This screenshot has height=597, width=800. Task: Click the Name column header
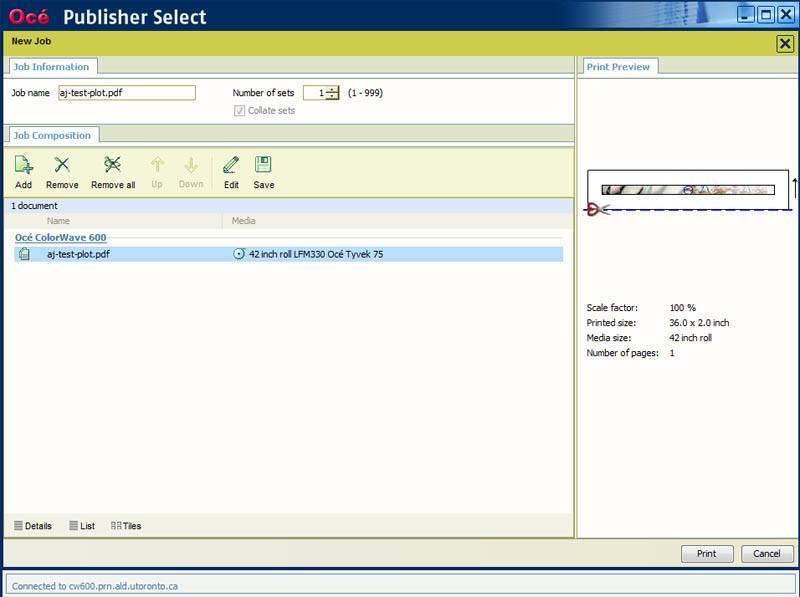(58, 220)
